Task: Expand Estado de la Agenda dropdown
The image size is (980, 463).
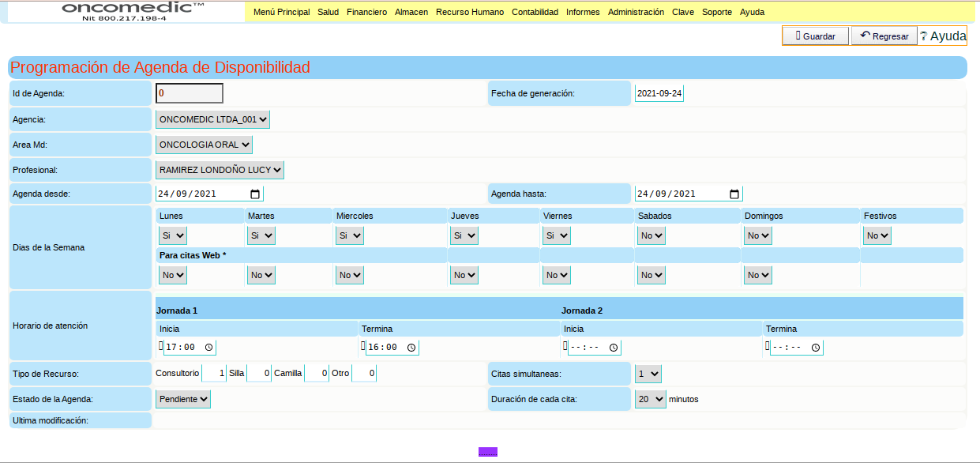Action: 183,399
